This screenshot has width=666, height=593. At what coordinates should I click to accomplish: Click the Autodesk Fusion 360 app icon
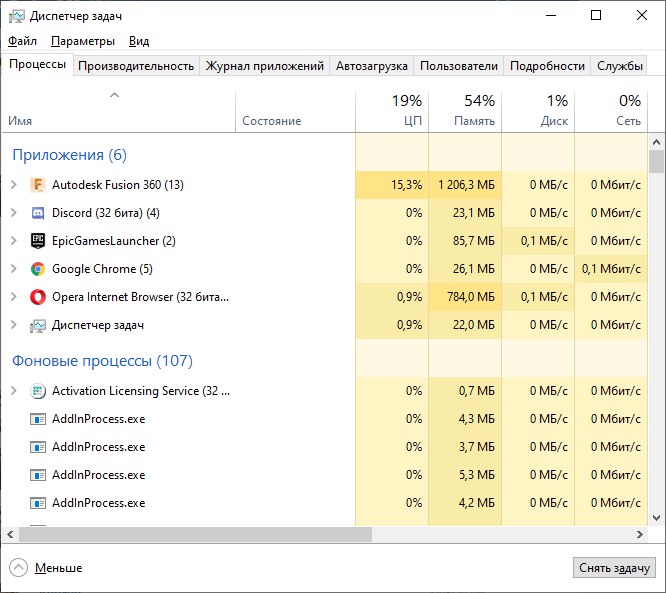point(38,185)
